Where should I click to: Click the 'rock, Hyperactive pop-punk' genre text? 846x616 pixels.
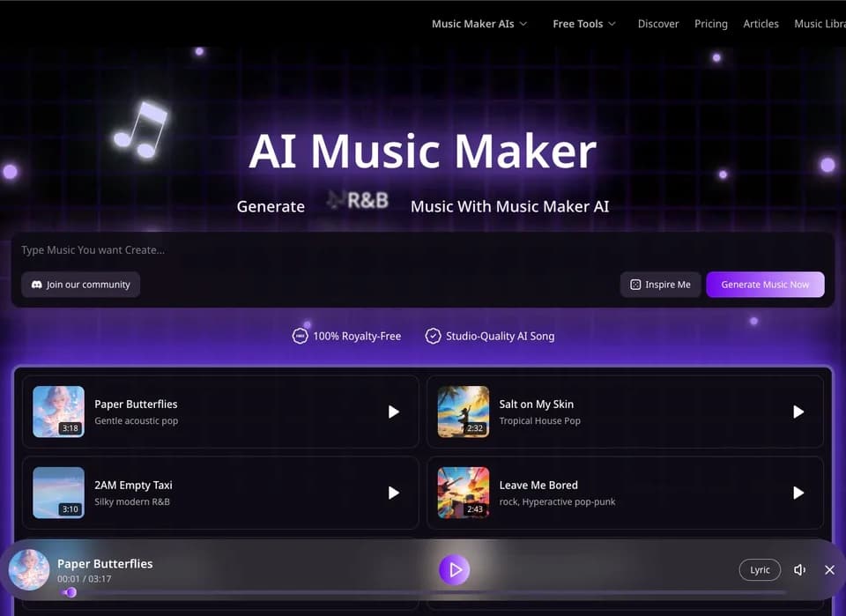coord(557,501)
